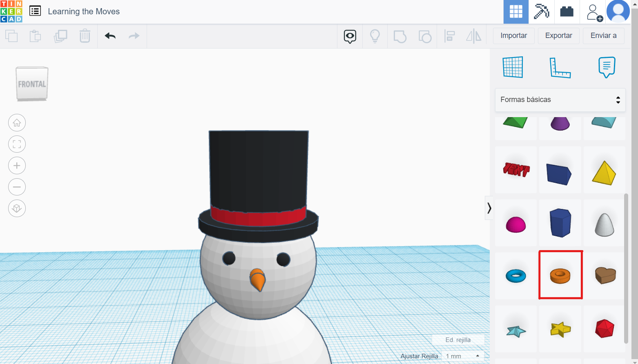Open the notes tool icon
Viewport: 638px width, 364px height.
tap(607, 67)
